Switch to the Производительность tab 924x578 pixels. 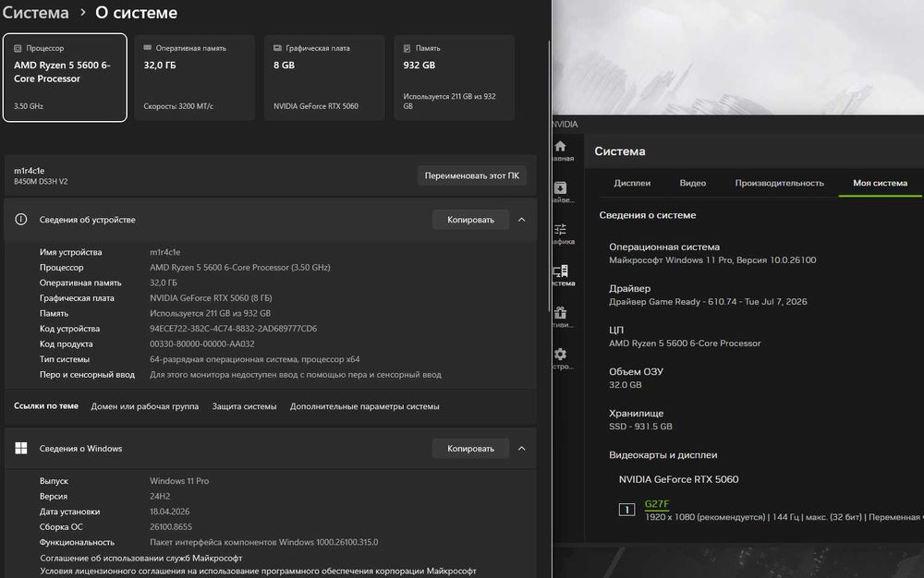(779, 183)
